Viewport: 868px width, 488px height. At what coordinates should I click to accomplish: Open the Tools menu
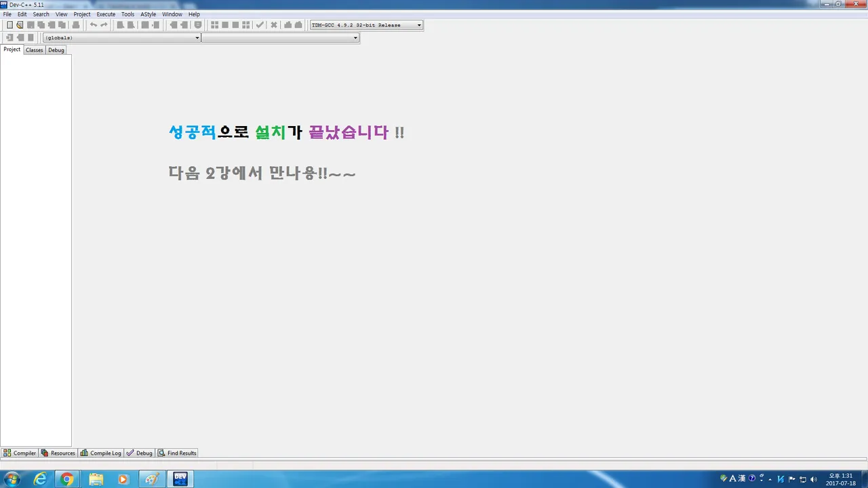coord(127,14)
